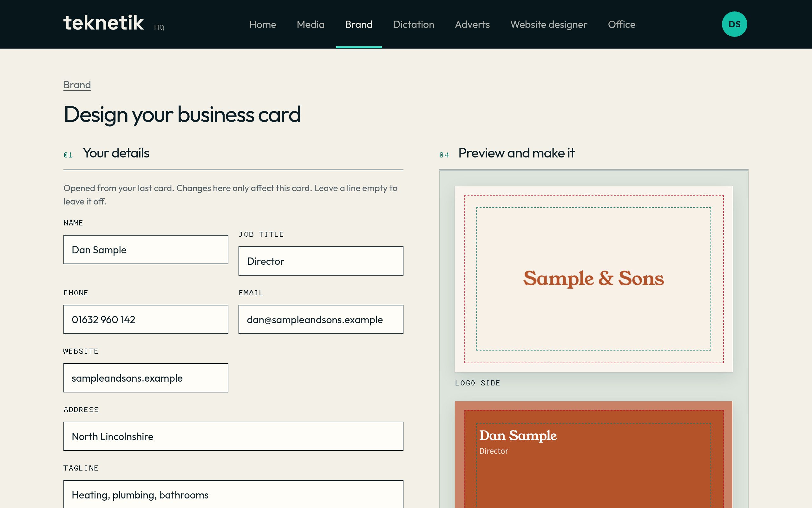Click the 'Sample & Sons' logo text
812x508 pixels.
(593, 278)
